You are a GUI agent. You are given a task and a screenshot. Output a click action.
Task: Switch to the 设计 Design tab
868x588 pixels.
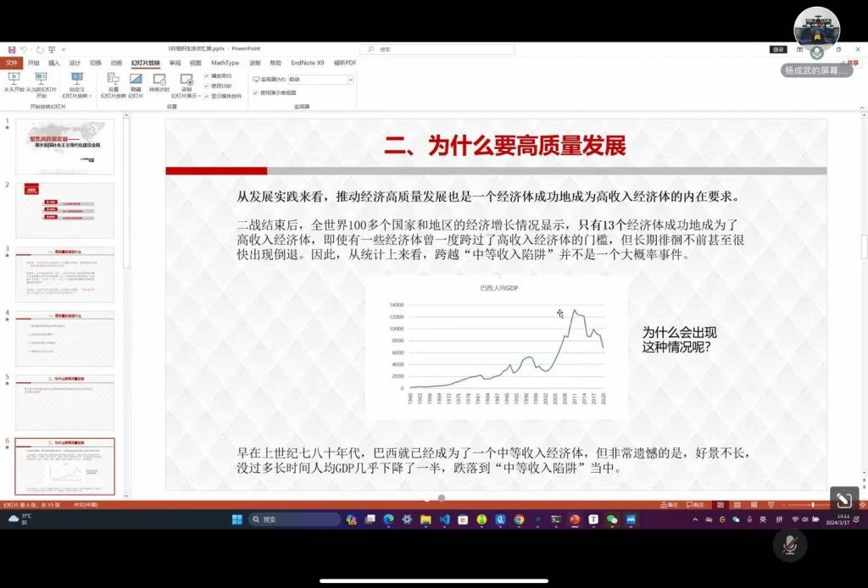[x=75, y=63]
